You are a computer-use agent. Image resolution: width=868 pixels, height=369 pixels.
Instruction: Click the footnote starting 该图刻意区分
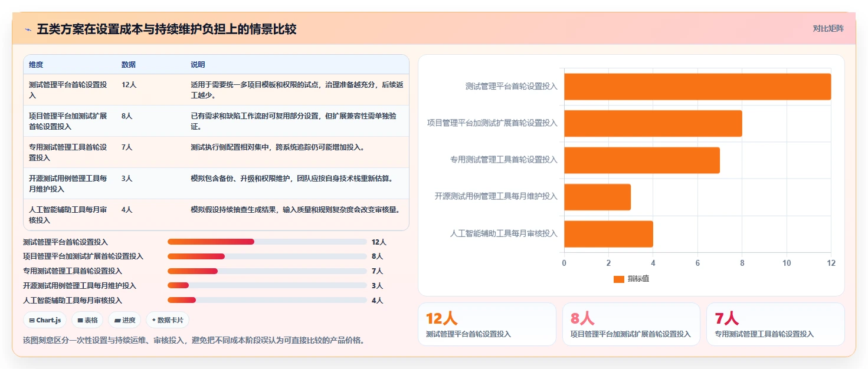194,340
